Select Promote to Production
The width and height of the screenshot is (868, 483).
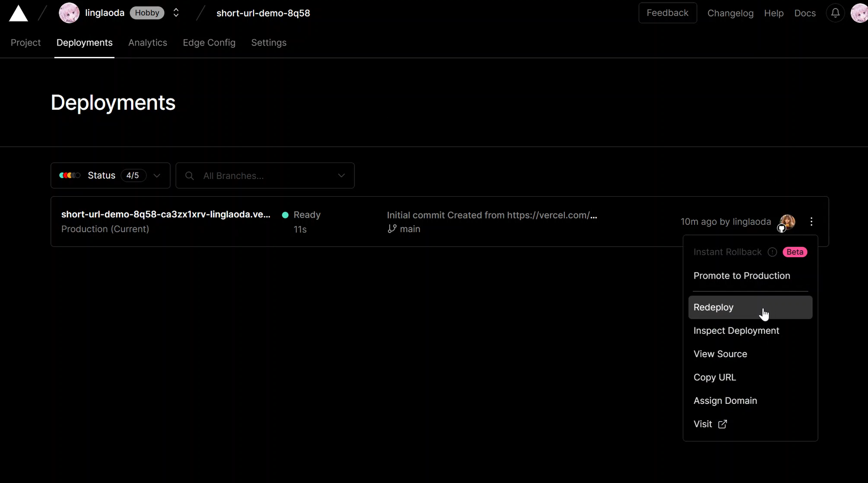pyautogui.click(x=750, y=276)
